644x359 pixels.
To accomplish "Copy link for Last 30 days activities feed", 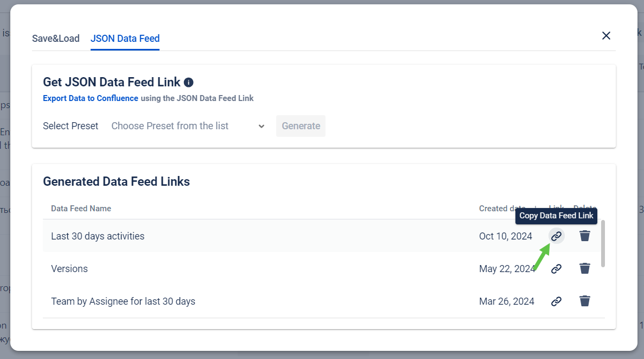I will tap(556, 236).
